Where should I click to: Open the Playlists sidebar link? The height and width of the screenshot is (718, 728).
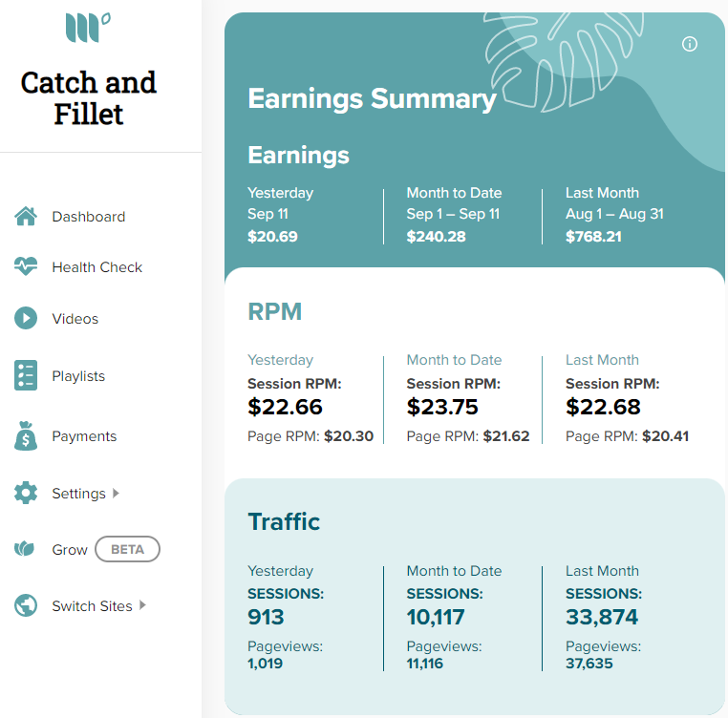(78, 376)
